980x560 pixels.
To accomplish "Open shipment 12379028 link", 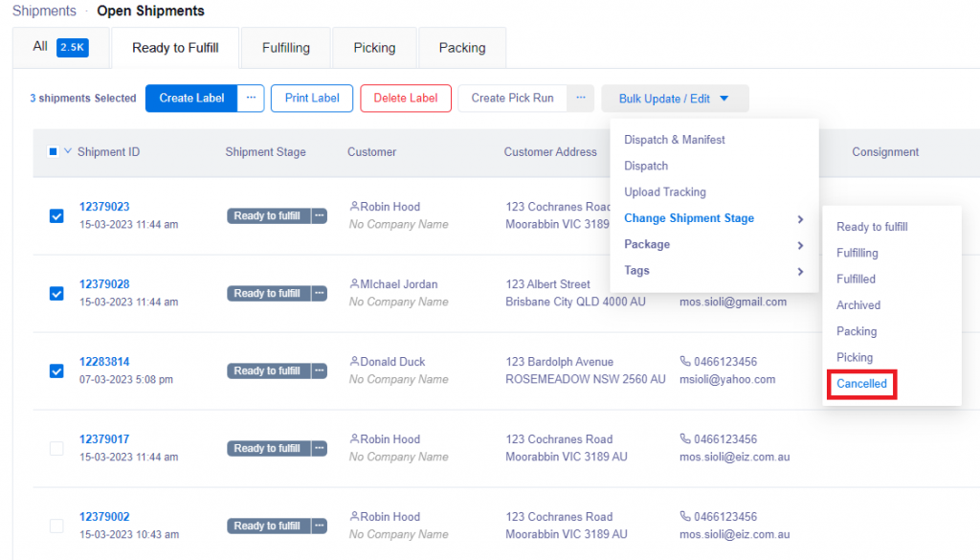I will tap(104, 283).
